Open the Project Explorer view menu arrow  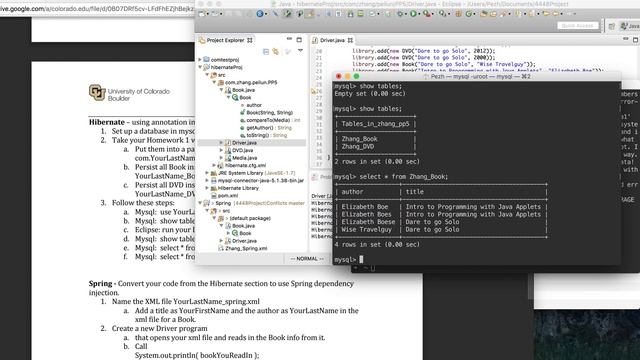pyautogui.click(x=300, y=51)
